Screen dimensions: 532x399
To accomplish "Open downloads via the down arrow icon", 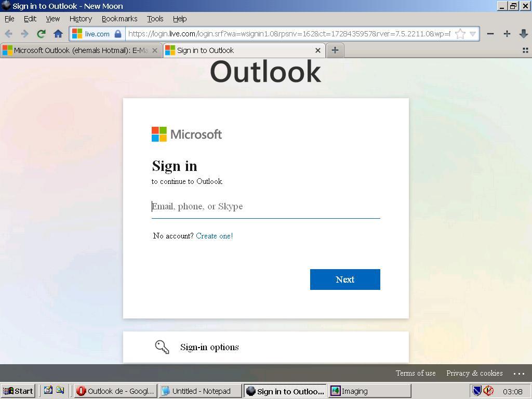I will coord(524,34).
